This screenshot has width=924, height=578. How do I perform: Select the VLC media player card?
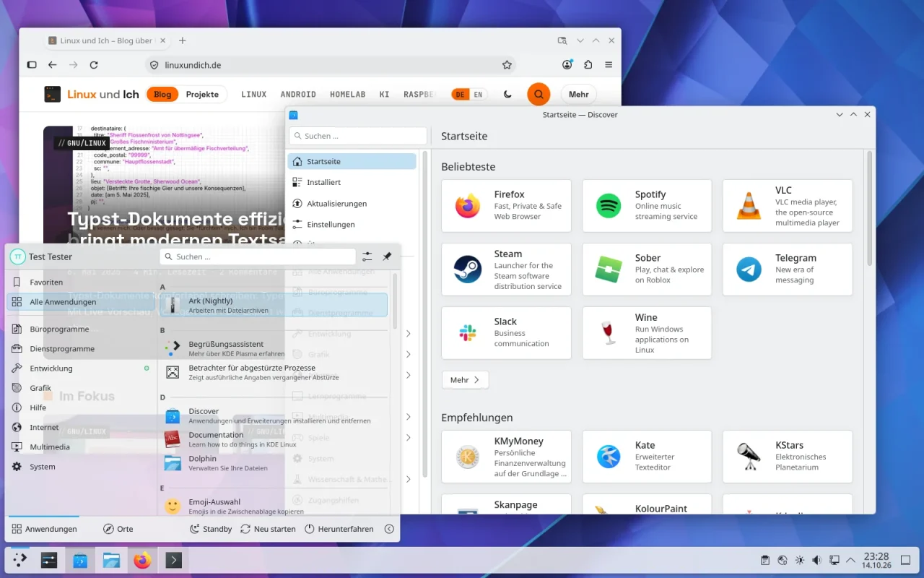coord(788,206)
